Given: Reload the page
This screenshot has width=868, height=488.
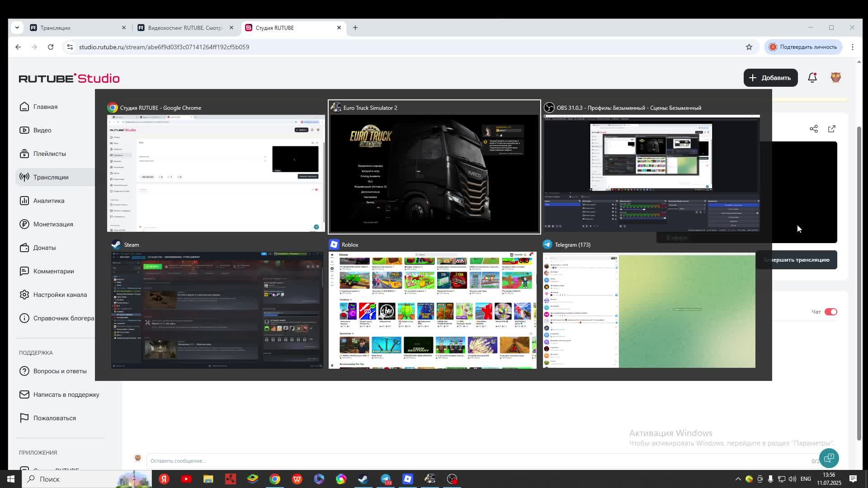Looking at the screenshot, I should [51, 47].
